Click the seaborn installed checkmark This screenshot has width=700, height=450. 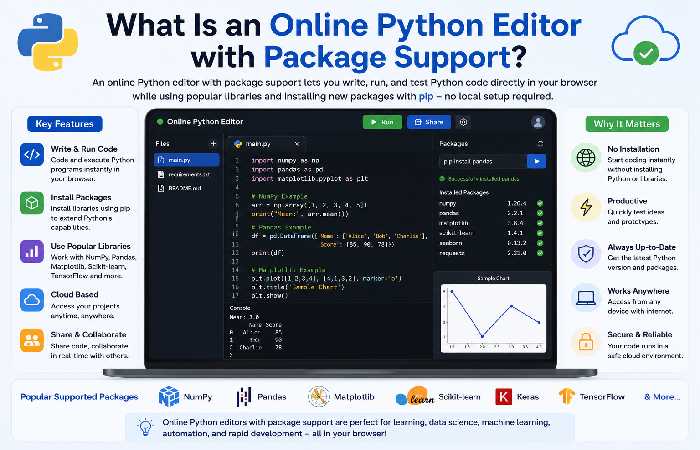[x=540, y=243]
